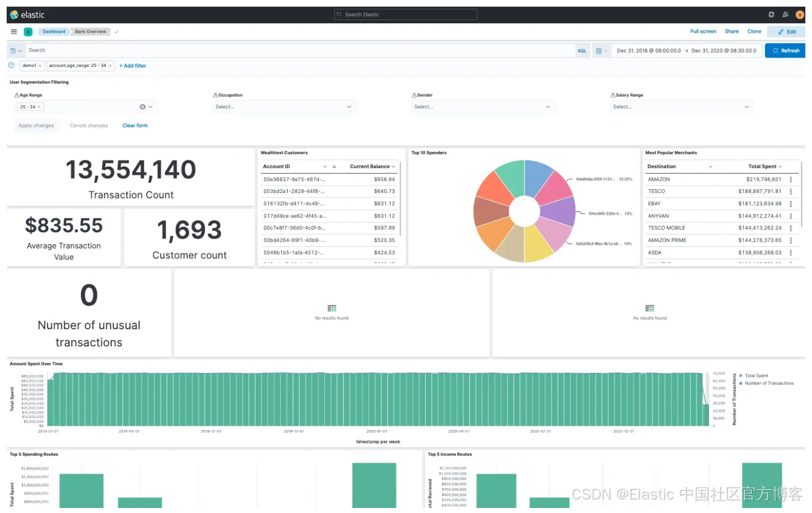Open the hamburger navigation menu
The image size is (812, 513).
pos(14,32)
